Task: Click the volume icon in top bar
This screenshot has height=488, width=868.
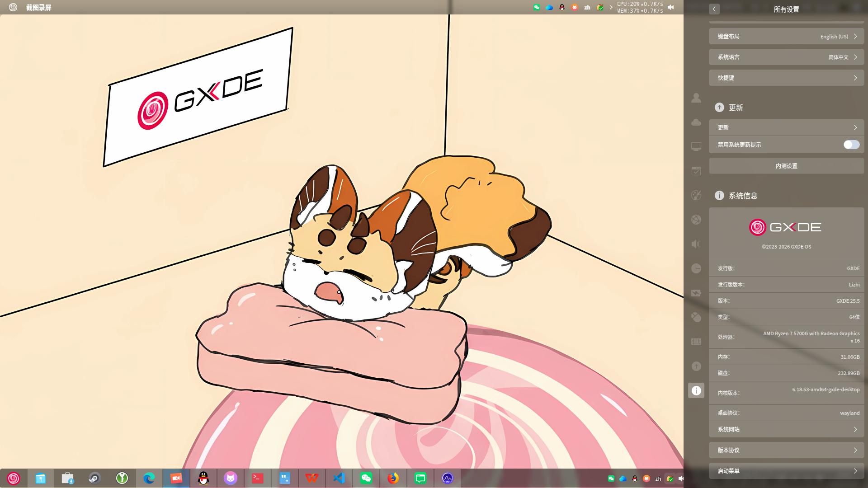Action: (671, 7)
